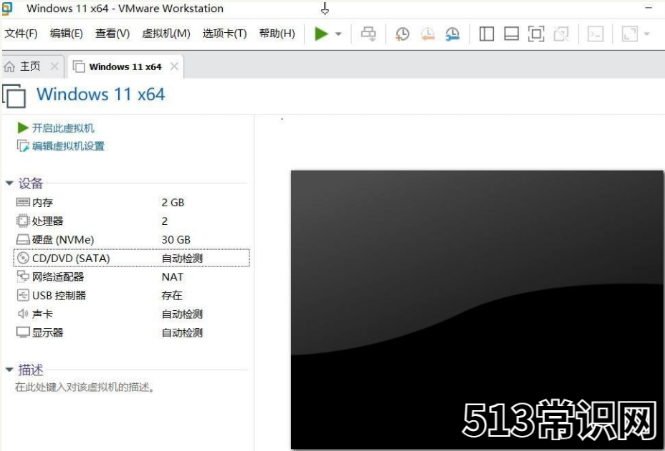
Task: Click the description field 在此处键入对该虚拟机的描述
Action: coord(84,387)
